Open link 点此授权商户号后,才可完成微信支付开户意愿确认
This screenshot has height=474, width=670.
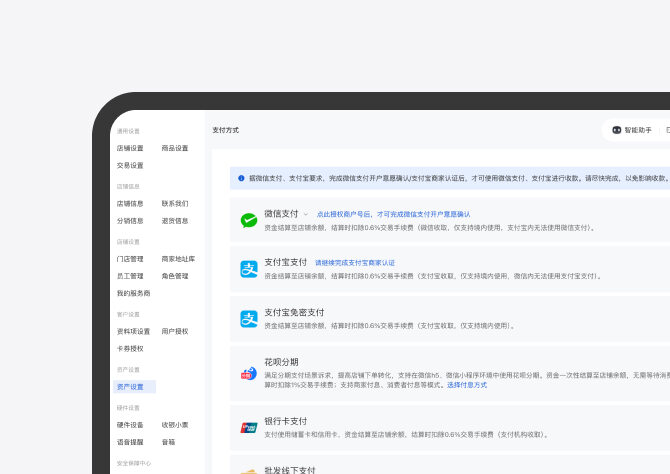click(393, 214)
